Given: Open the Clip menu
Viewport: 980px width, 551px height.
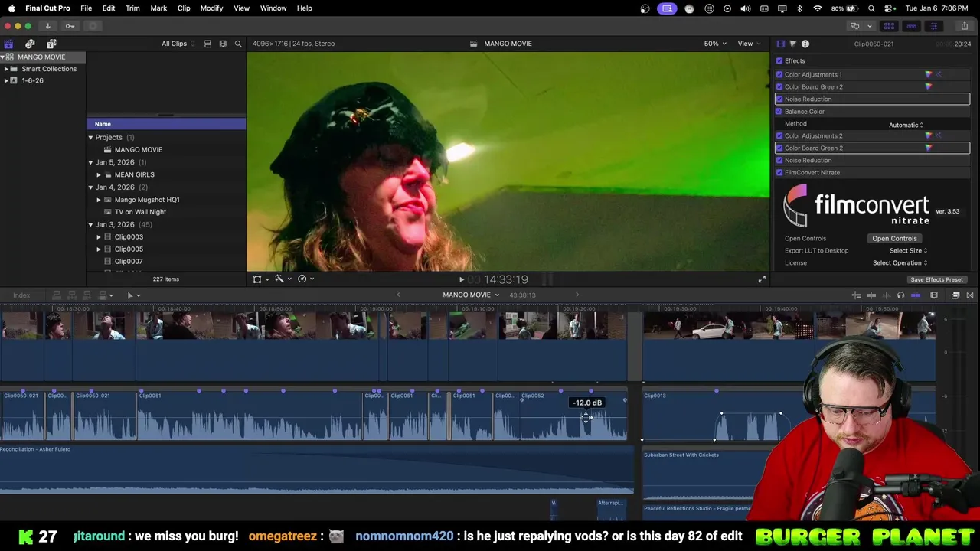Looking at the screenshot, I should coord(184,8).
